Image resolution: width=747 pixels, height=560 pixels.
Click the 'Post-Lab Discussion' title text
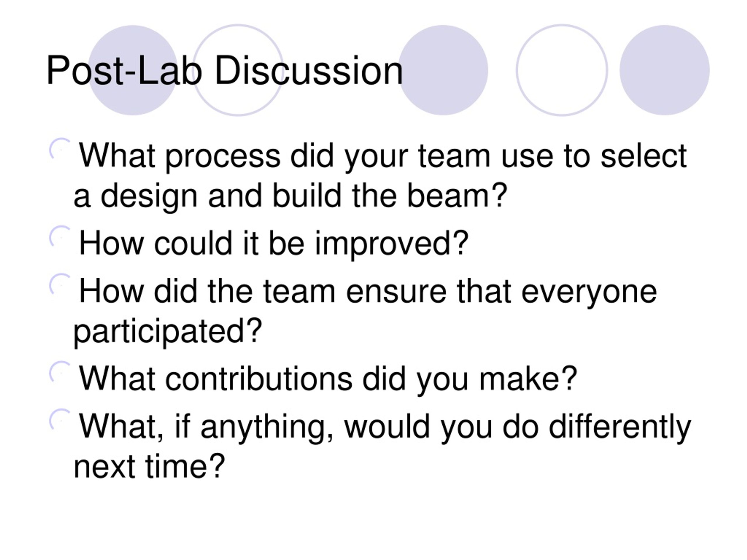(225, 71)
